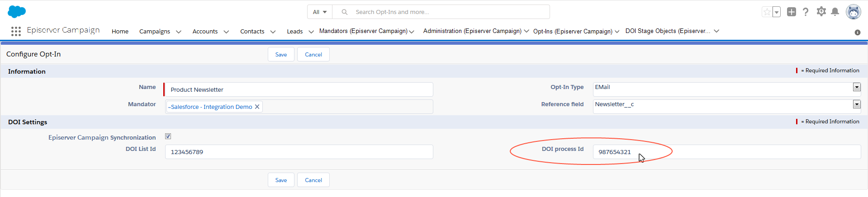Expand the DOI Stage Objects chevron
This screenshot has width=868, height=197.
tap(716, 31)
